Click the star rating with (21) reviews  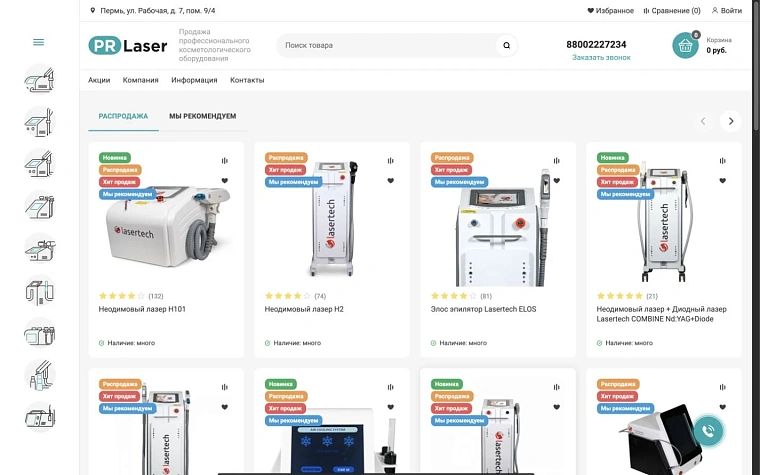(627, 296)
